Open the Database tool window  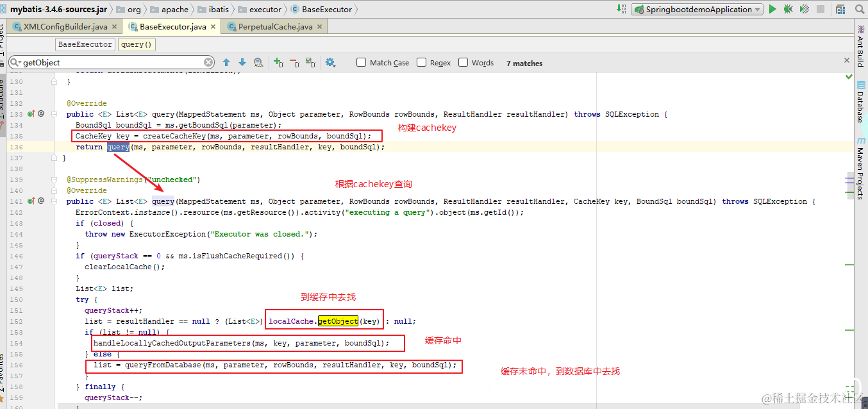pos(860,101)
